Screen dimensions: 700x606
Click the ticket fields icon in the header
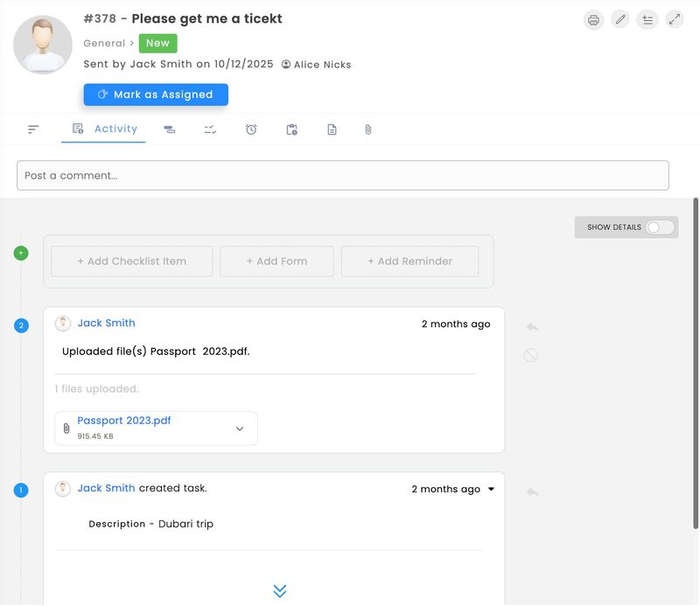(647, 19)
